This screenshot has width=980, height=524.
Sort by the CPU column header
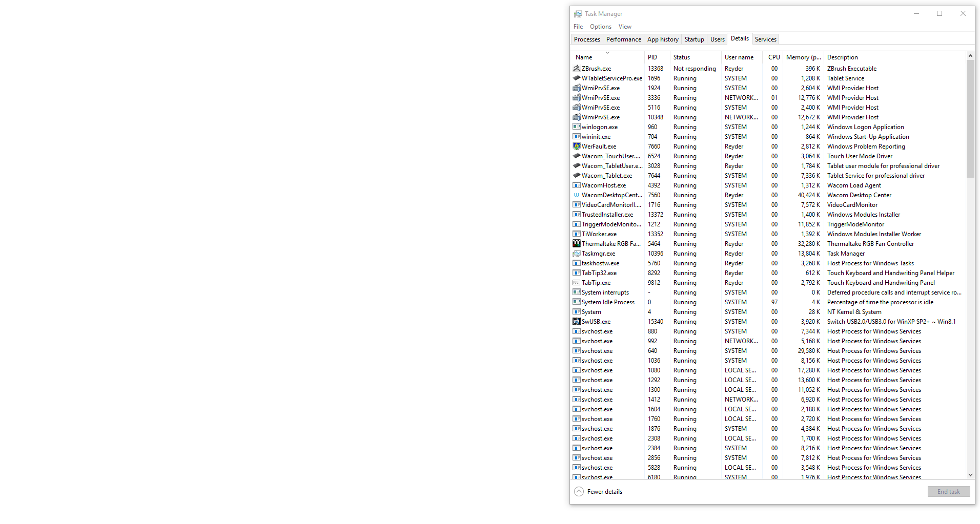[x=774, y=57]
